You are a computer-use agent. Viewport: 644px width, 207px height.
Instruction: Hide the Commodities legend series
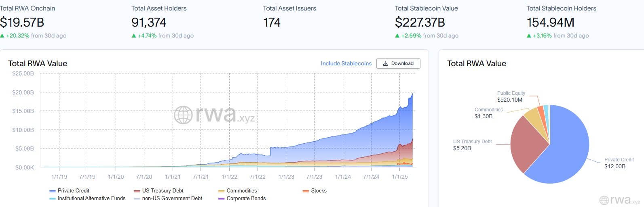(x=241, y=190)
